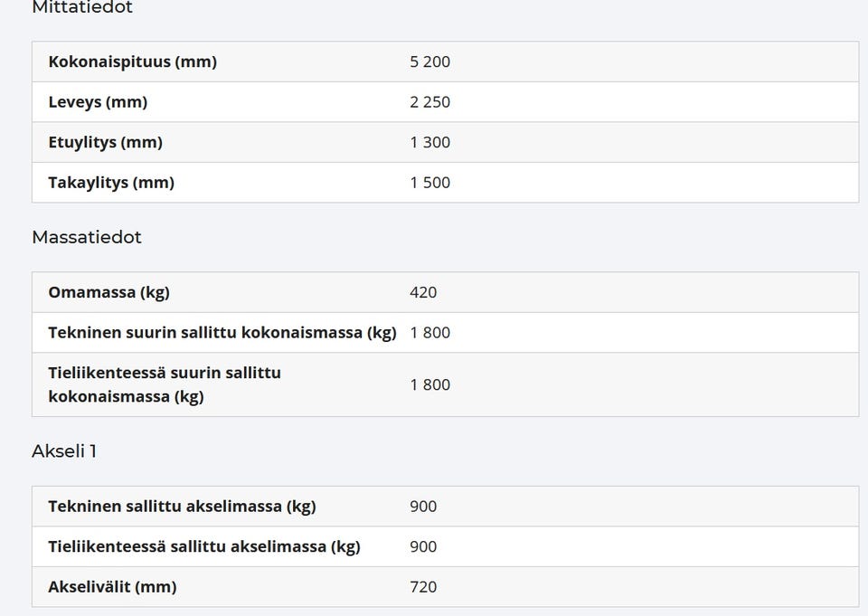Click the Leveys (mm) label
The width and height of the screenshot is (868, 616).
click(98, 102)
